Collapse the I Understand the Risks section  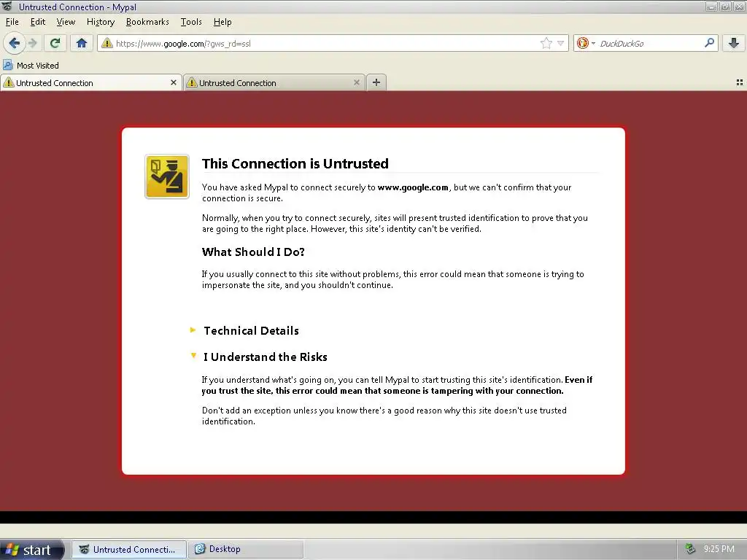[x=259, y=357]
